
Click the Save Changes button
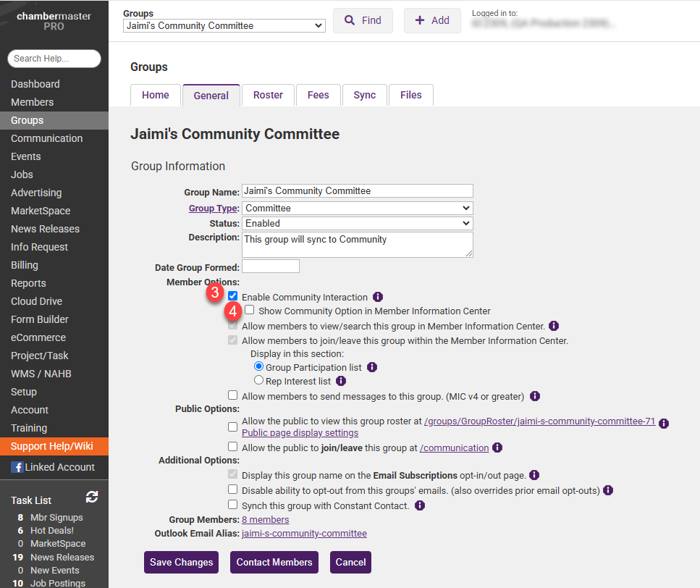click(181, 562)
